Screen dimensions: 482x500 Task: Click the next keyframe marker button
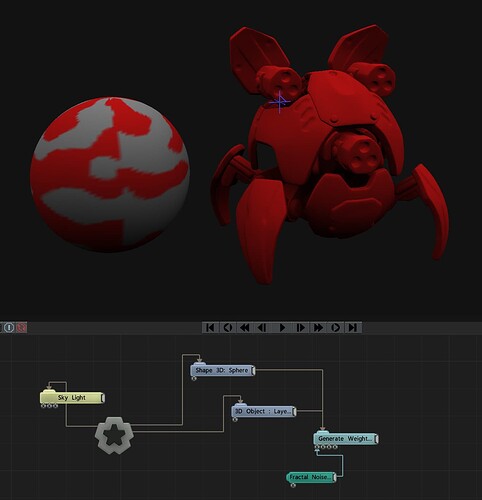coord(336,328)
